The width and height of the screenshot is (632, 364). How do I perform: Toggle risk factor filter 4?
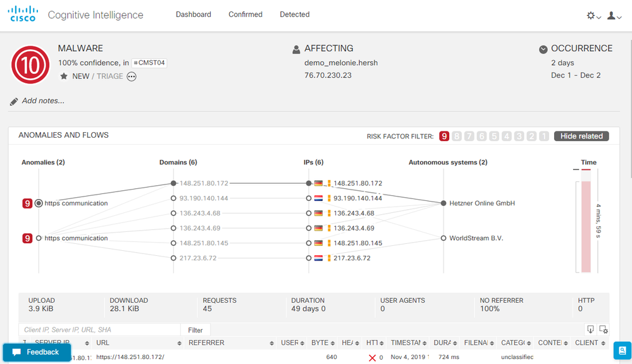point(507,136)
